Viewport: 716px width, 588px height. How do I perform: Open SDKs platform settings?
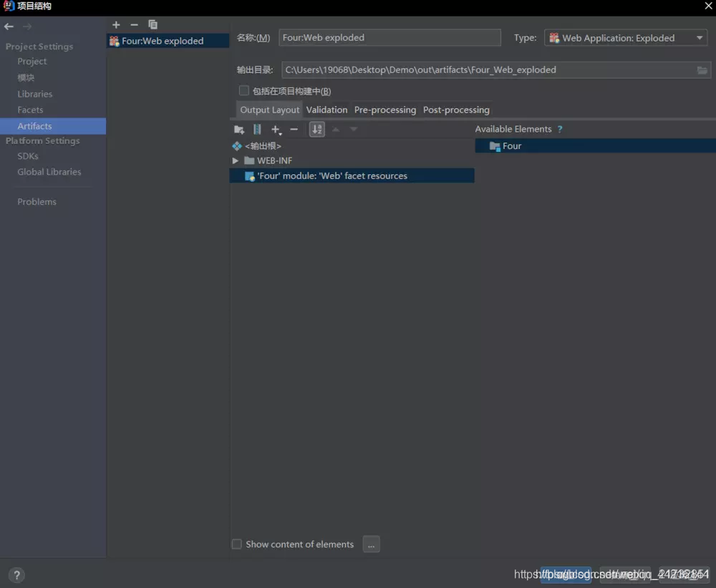pos(28,156)
